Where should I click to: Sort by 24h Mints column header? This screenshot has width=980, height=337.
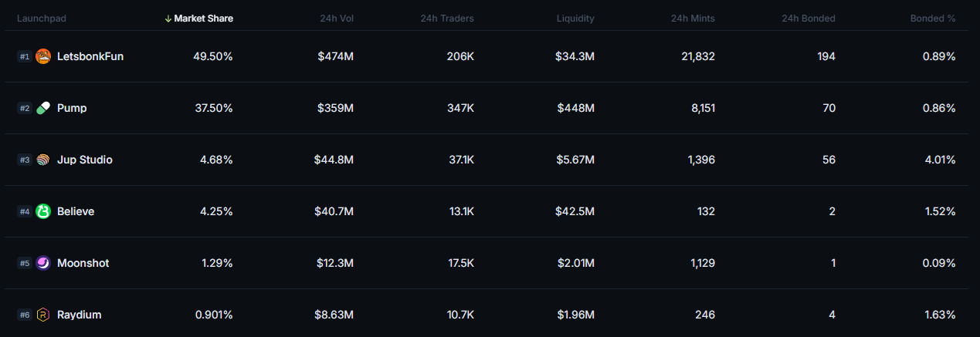693,19
